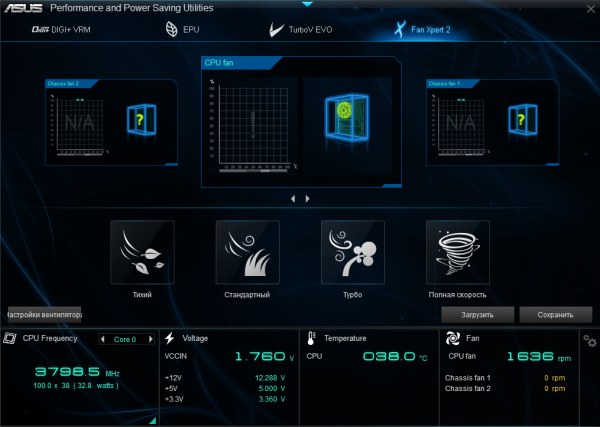This screenshot has height=427, width=600.
Task: Open monitor settings gear icon
Action: (x=590, y=341)
